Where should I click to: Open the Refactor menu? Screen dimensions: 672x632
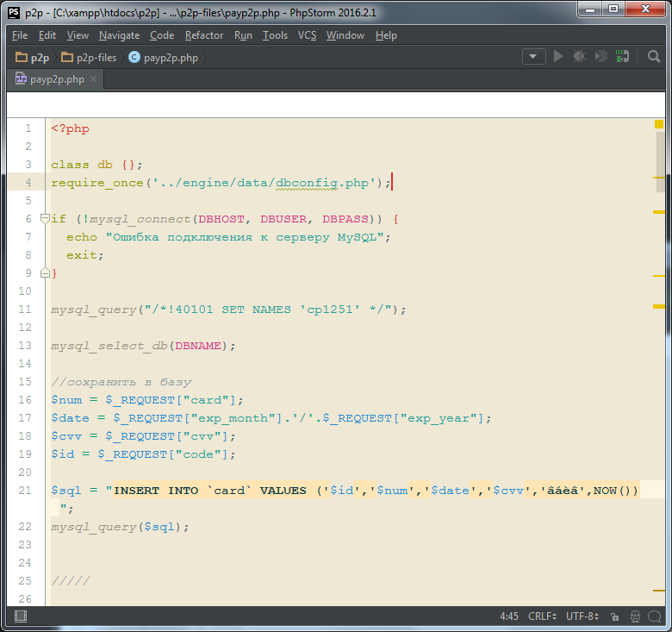click(x=204, y=35)
